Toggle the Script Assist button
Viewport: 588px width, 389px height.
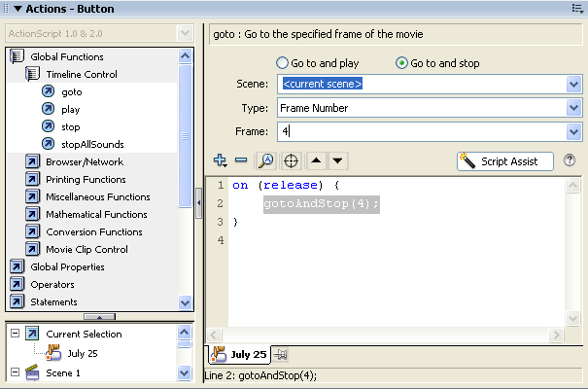pos(504,161)
